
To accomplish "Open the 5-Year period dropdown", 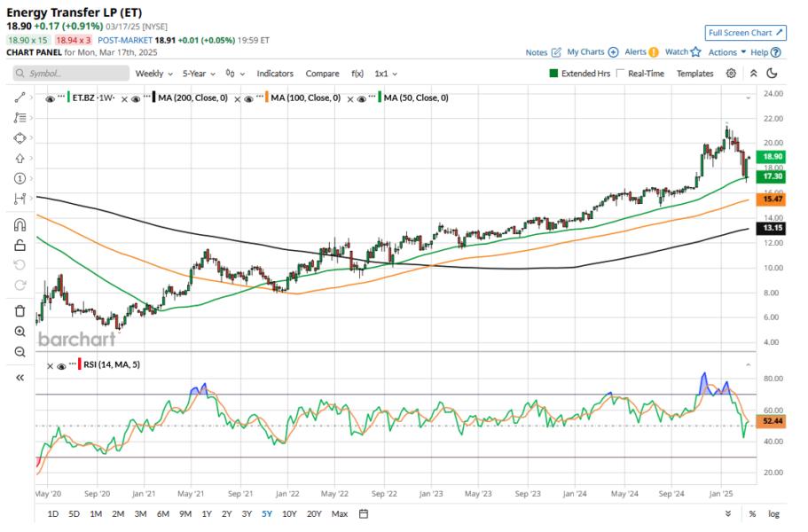I will (x=199, y=74).
